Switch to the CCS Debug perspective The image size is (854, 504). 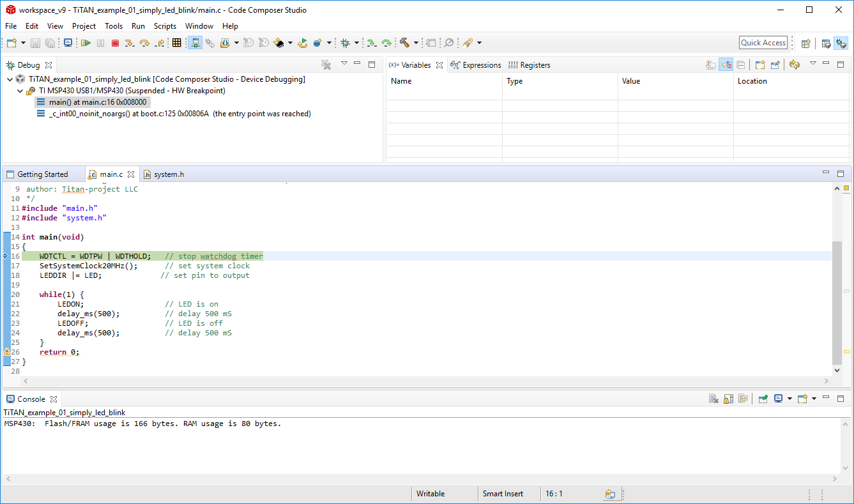841,43
